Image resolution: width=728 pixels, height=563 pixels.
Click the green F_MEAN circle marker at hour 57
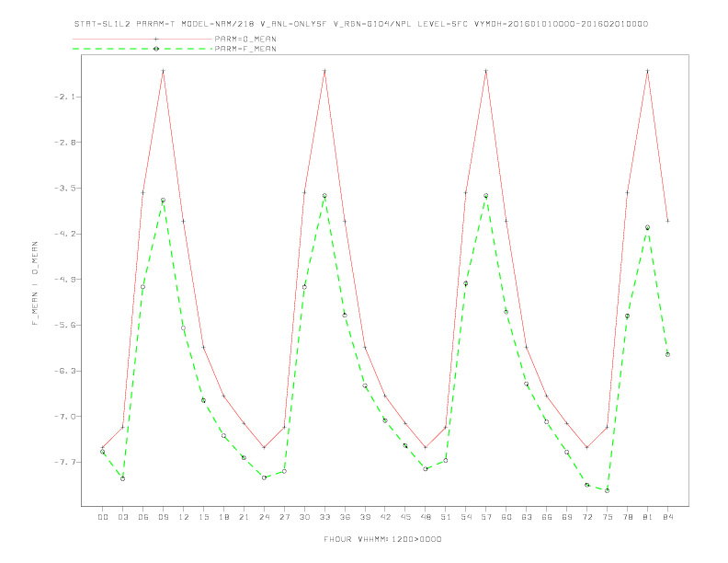pos(486,196)
